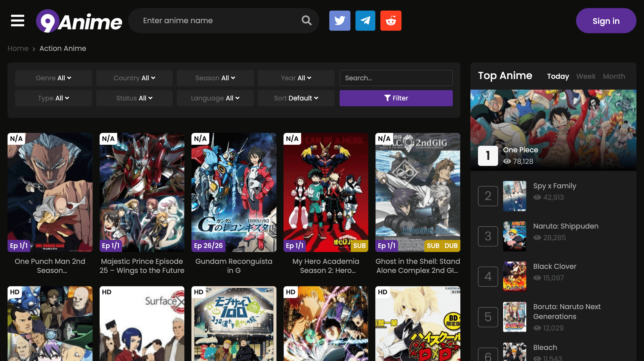Open the Status filter dropdown
The width and height of the screenshot is (644, 361).
[x=134, y=98]
